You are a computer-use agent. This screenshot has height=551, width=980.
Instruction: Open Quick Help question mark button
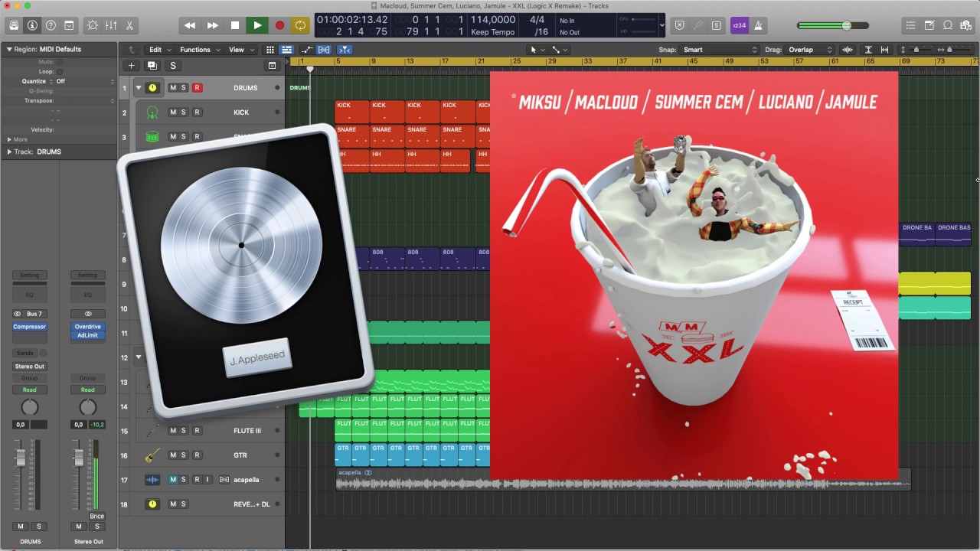[51, 25]
